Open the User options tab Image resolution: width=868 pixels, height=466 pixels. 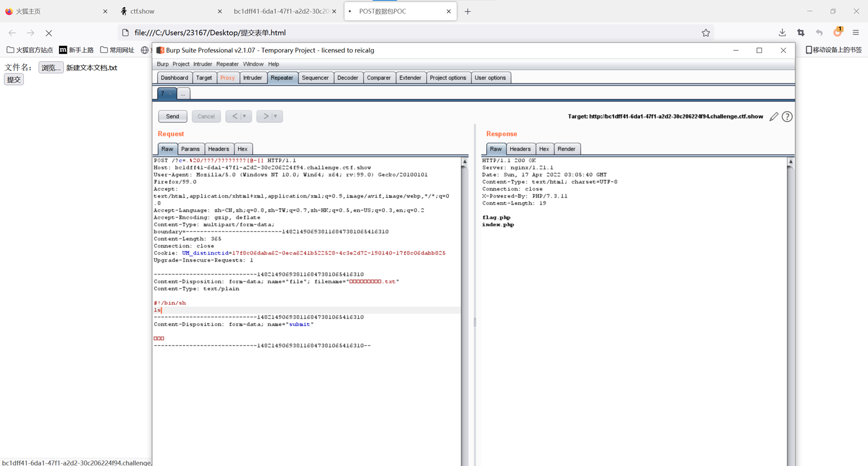490,78
